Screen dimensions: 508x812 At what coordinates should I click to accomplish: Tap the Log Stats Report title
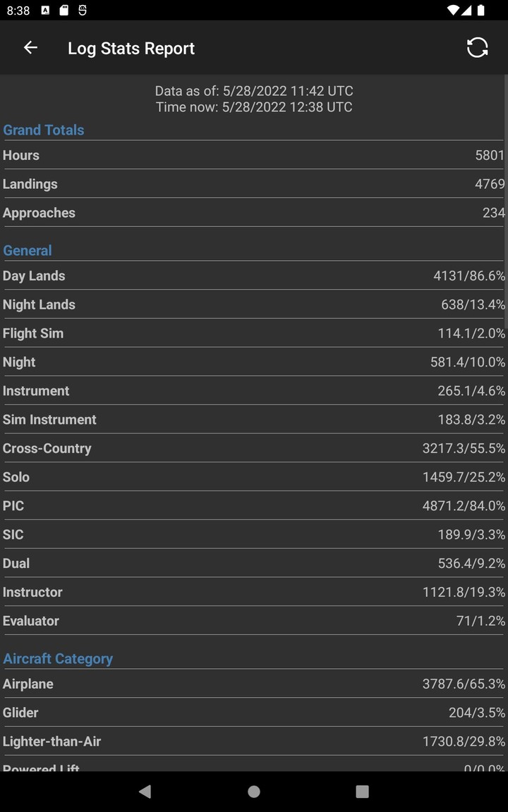coord(131,48)
